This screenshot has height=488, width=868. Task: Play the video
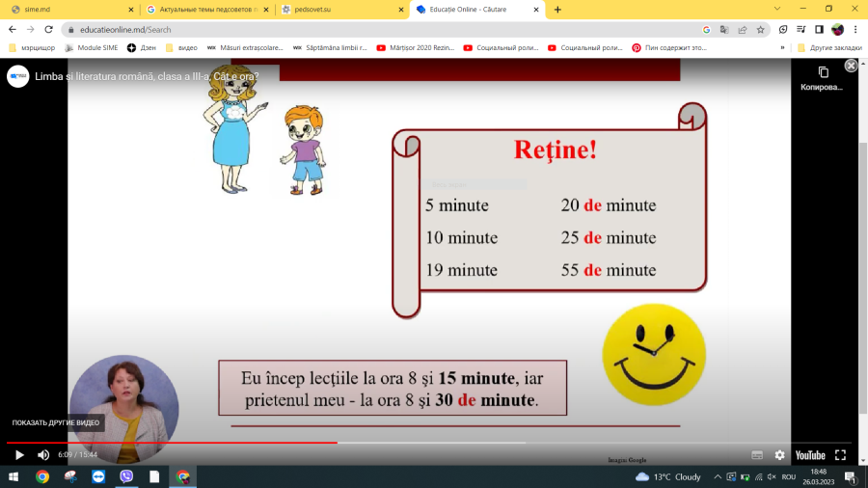(x=18, y=455)
